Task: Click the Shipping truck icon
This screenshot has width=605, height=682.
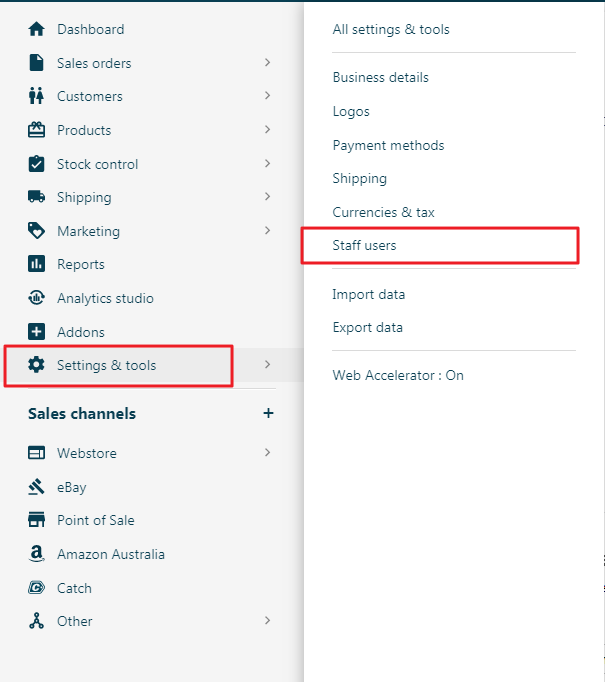Action: pos(37,197)
